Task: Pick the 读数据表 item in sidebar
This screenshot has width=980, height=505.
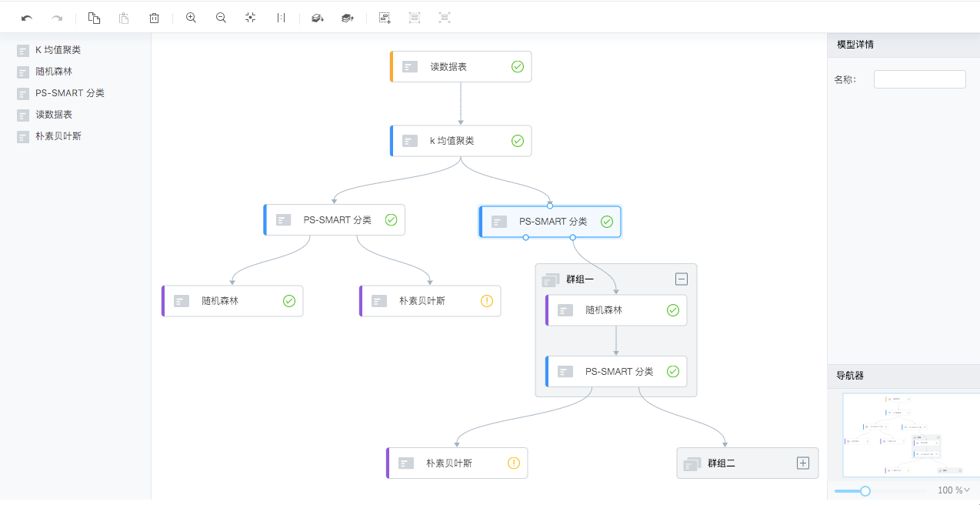Action: coord(45,115)
